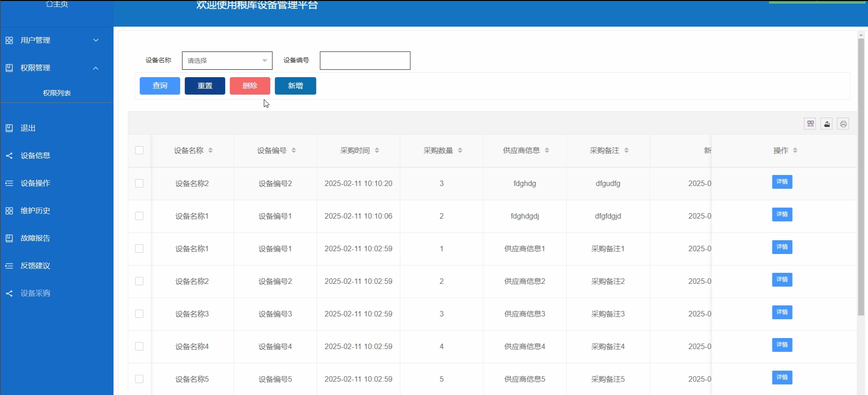
Task: Sort by 采购备注 column arrows
Action: point(626,151)
